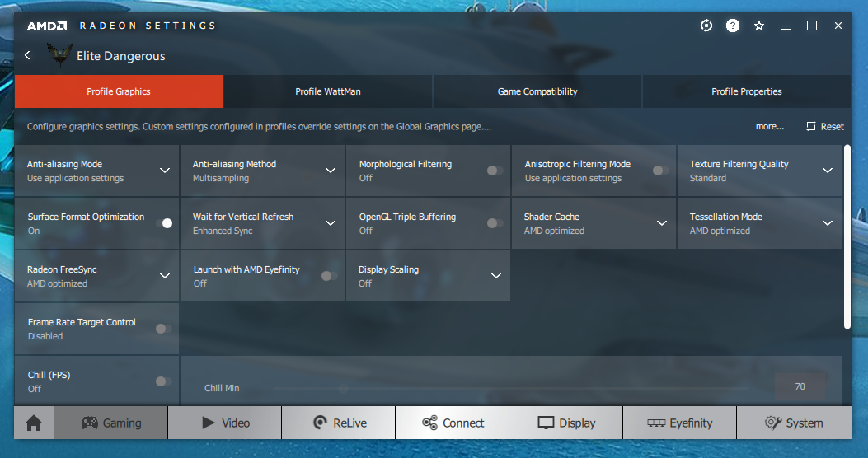The width and height of the screenshot is (868, 458).
Task: Click the favorites star icon
Action: [x=759, y=26]
